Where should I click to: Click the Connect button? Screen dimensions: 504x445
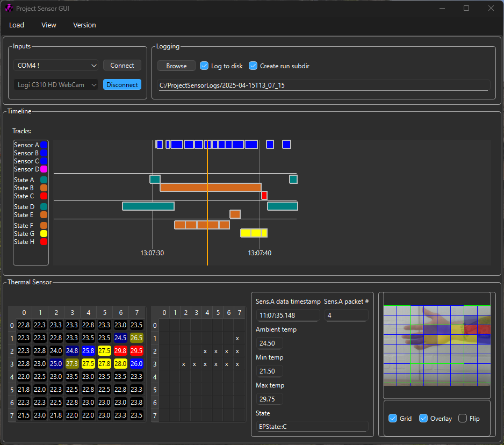122,65
